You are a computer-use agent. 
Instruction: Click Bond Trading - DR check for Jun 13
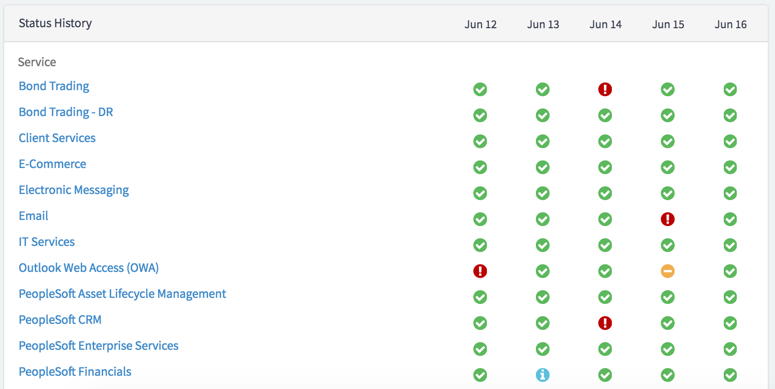coord(543,115)
